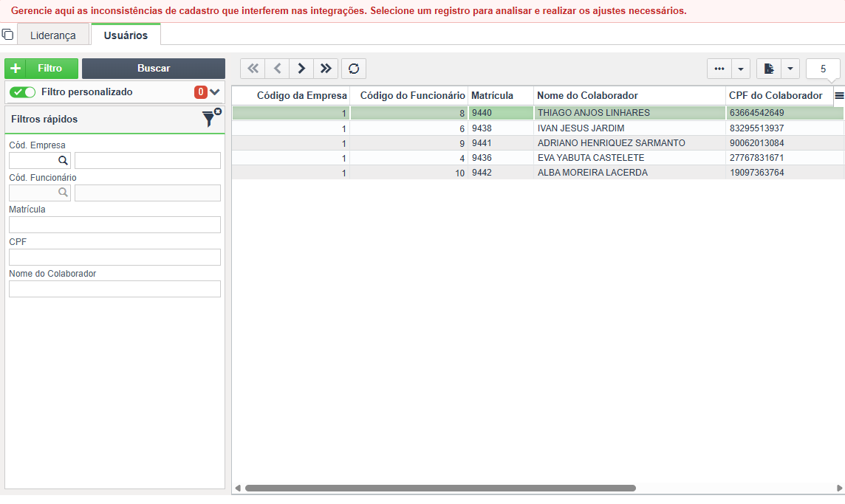The height and width of the screenshot is (504, 845).
Task: Click matrícula cell 9438
Action: pyautogui.click(x=501, y=128)
